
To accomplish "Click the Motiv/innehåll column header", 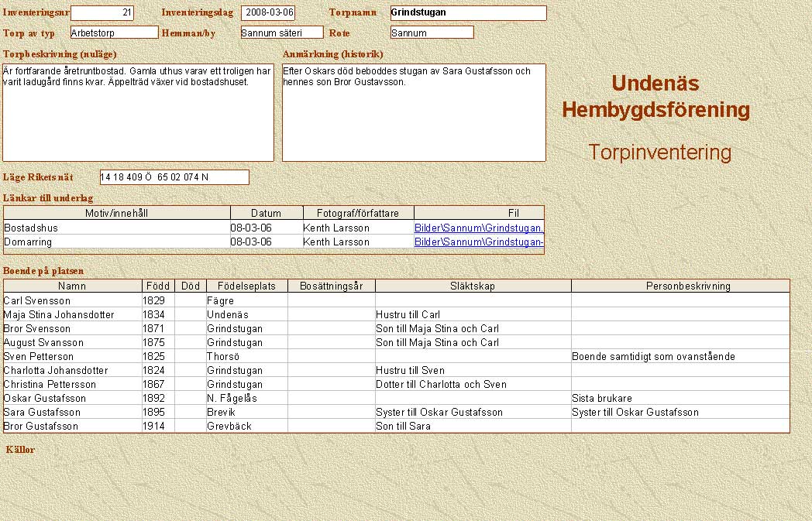I will coord(116,214).
